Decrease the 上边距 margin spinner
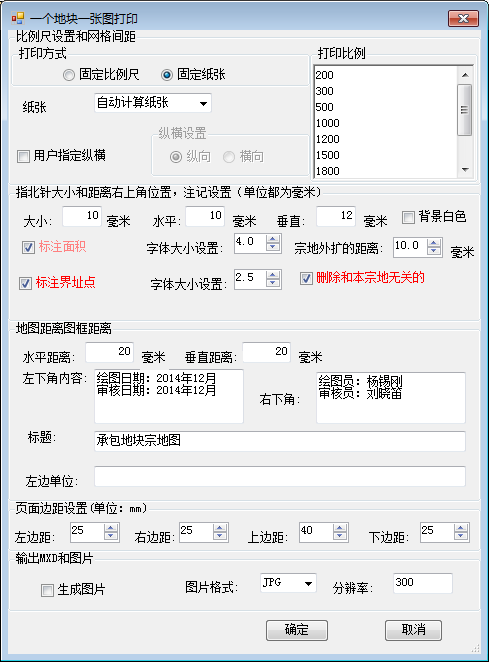Viewport: 489px width, 662px height. [x=340, y=537]
